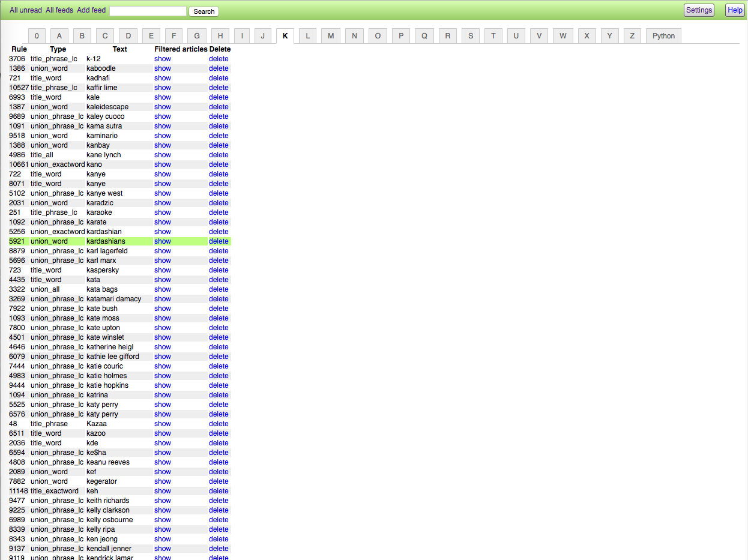
Task: Switch to the Z tab
Action: 632,36
